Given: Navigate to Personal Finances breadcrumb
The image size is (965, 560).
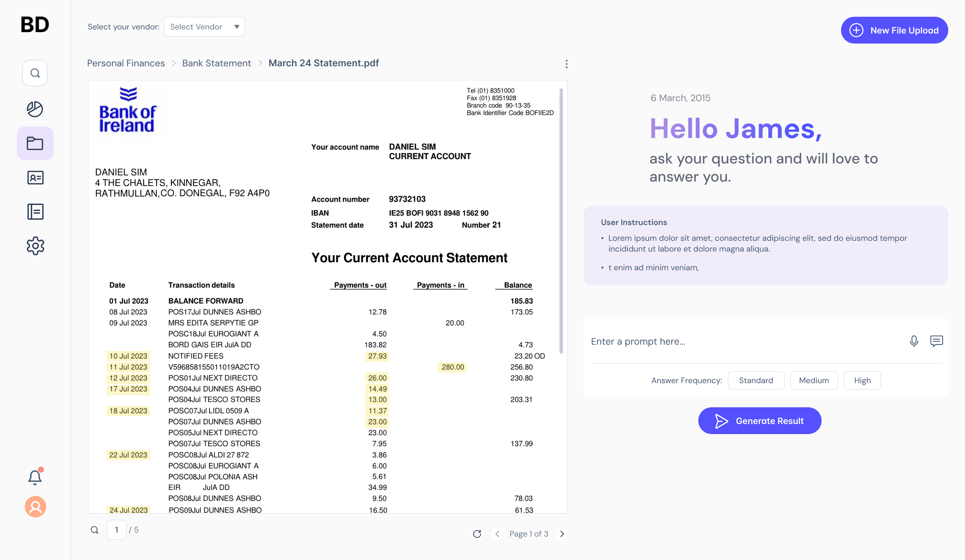Looking at the screenshot, I should pyautogui.click(x=126, y=63).
